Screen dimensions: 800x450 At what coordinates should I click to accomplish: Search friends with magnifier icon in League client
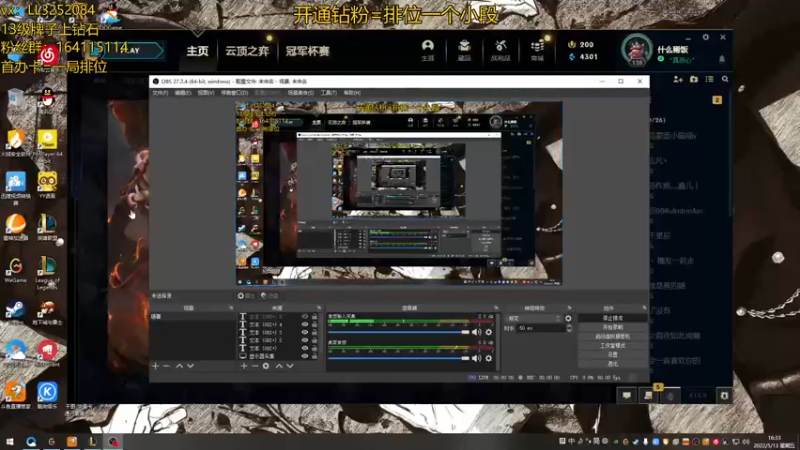pyautogui.click(x=725, y=79)
